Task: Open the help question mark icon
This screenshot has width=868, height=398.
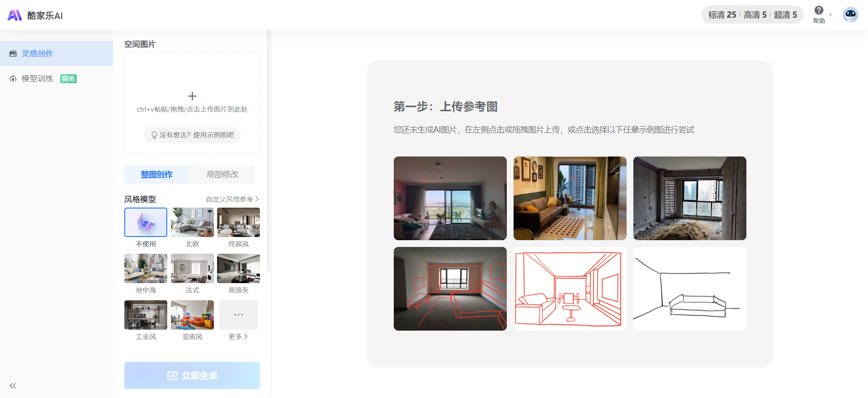Action: (818, 10)
